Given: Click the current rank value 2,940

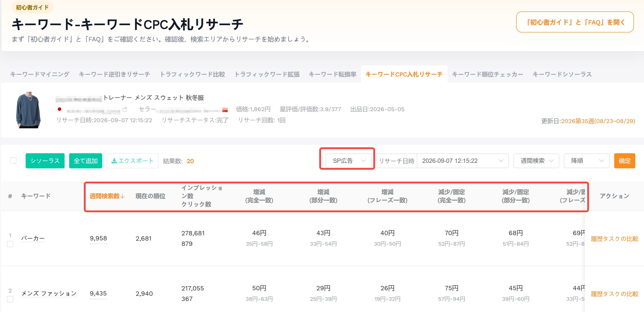Looking at the screenshot, I should 144,293.
